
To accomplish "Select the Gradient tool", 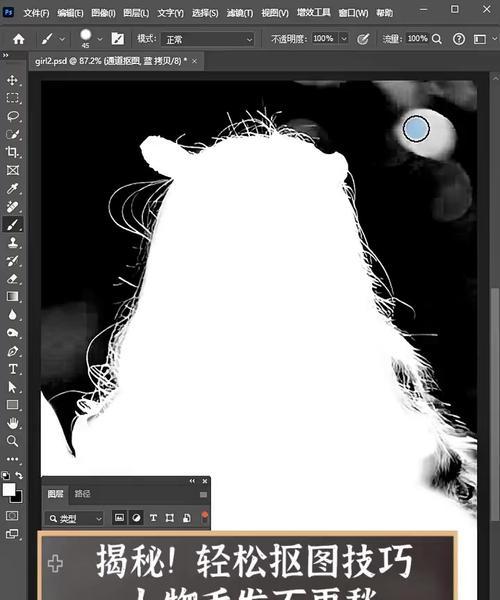I will [12, 297].
